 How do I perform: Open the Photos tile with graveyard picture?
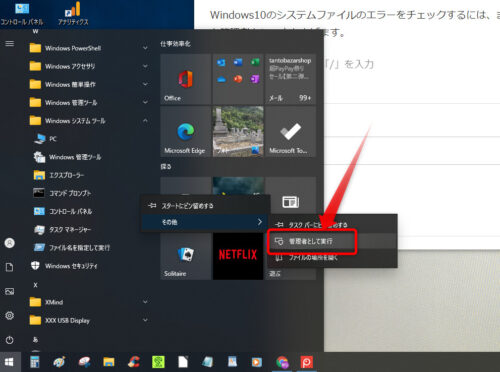pyautogui.click(x=238, y=131)
